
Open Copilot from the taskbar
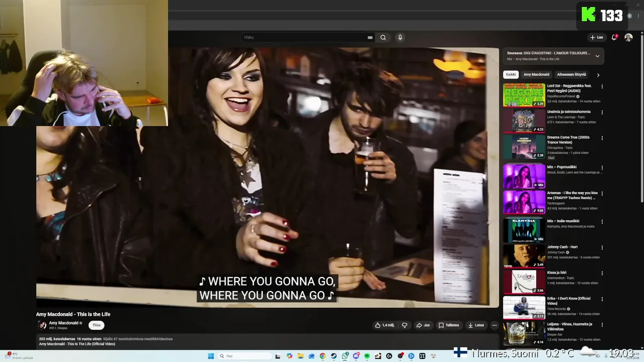(x=289, y=356)
